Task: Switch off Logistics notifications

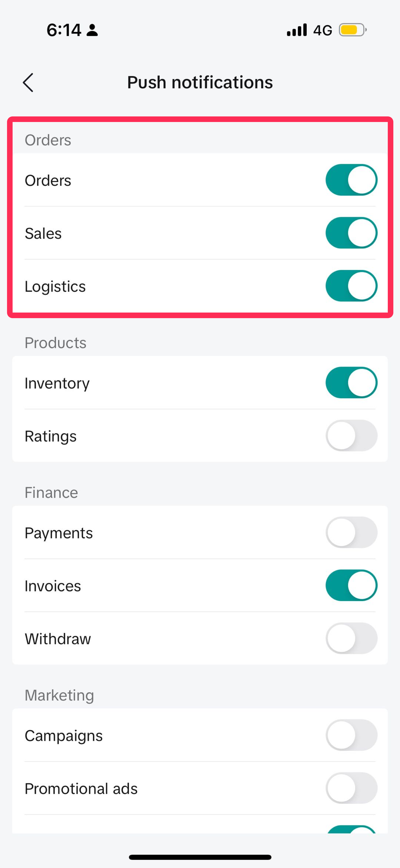Action: [x=351, y=286]
